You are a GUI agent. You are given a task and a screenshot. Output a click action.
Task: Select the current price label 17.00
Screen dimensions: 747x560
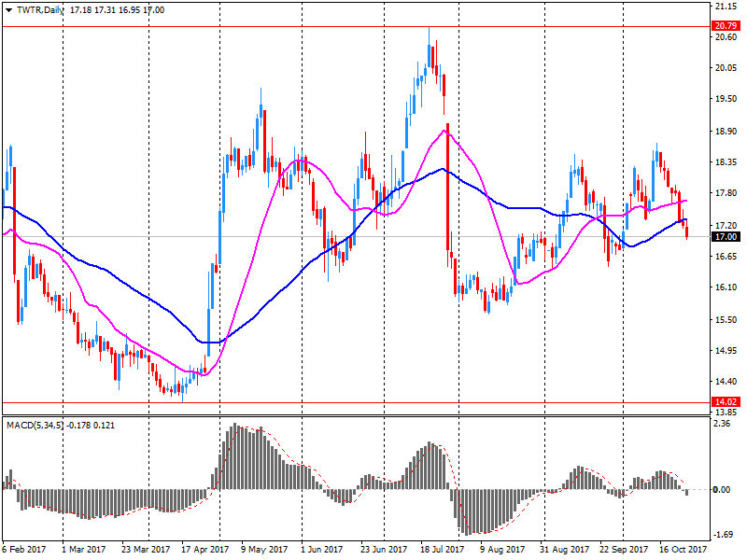coord(726,237)
